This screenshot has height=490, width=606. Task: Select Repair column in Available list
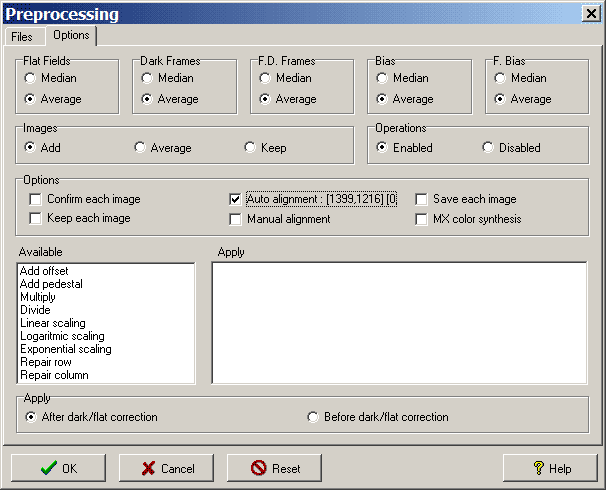pyautogui.click(x=54, y=375)
